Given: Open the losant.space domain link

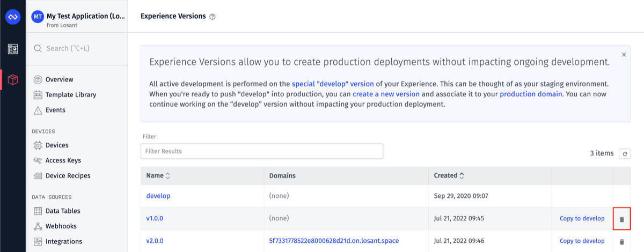Looking at the screenshot, I should coord(334,241).
